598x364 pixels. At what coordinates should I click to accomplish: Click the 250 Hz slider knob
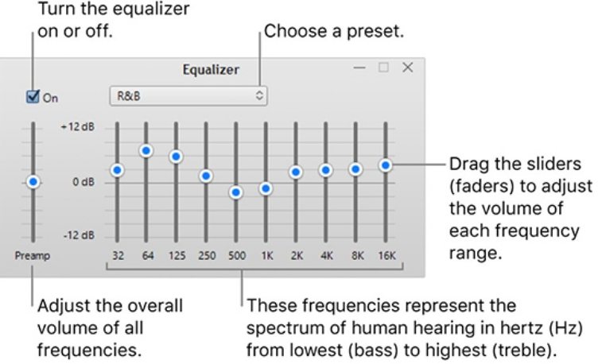tap(205, 176)
